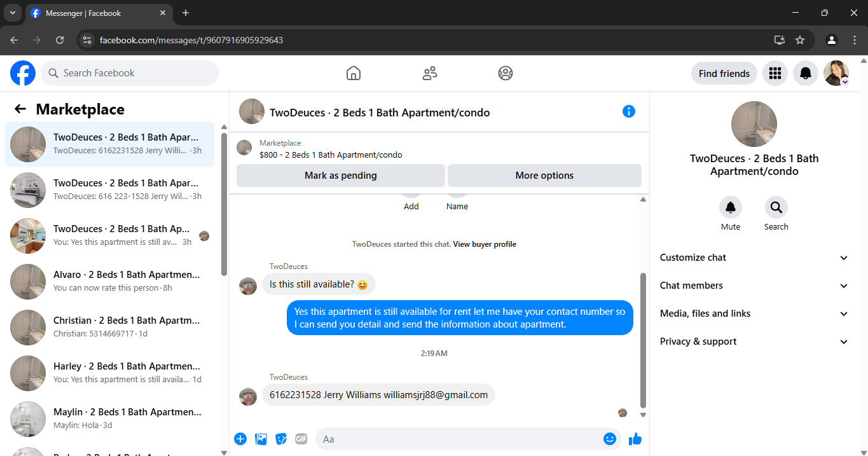The image size is (868, 456).
Task: Open the account profile picture menu
Action: pyautogui.click(x=836, y=73)
